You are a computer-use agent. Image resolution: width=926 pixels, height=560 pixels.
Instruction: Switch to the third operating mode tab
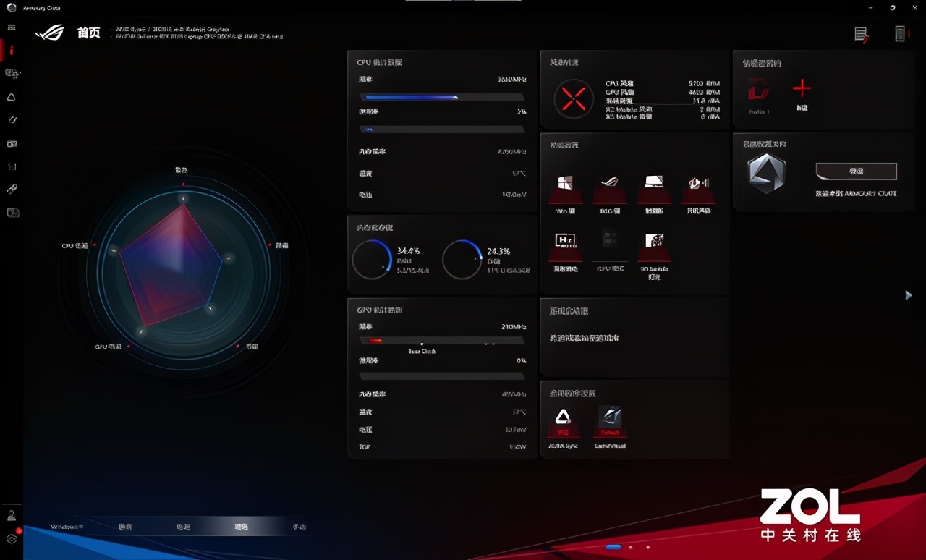[x=183, y=527]
